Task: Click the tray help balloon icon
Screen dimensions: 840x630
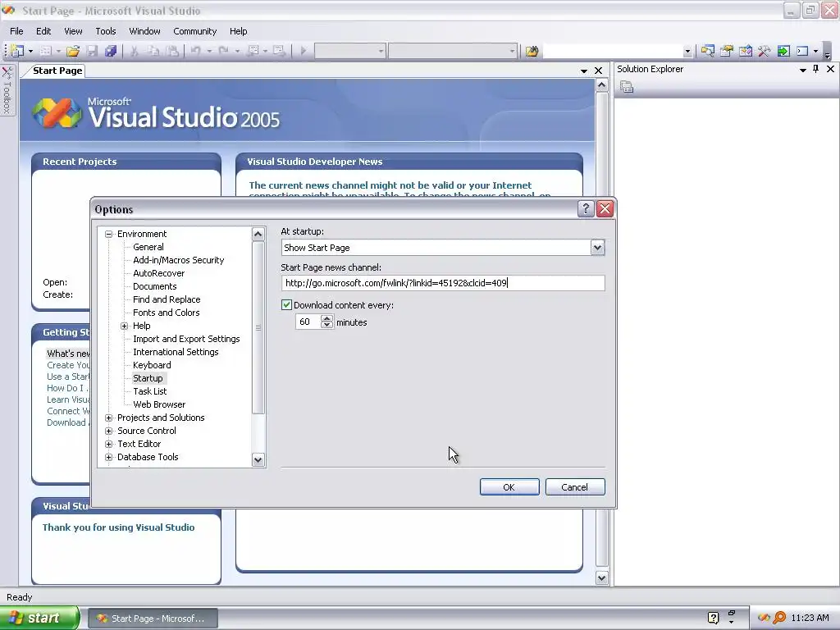Action: pos(713,618)
